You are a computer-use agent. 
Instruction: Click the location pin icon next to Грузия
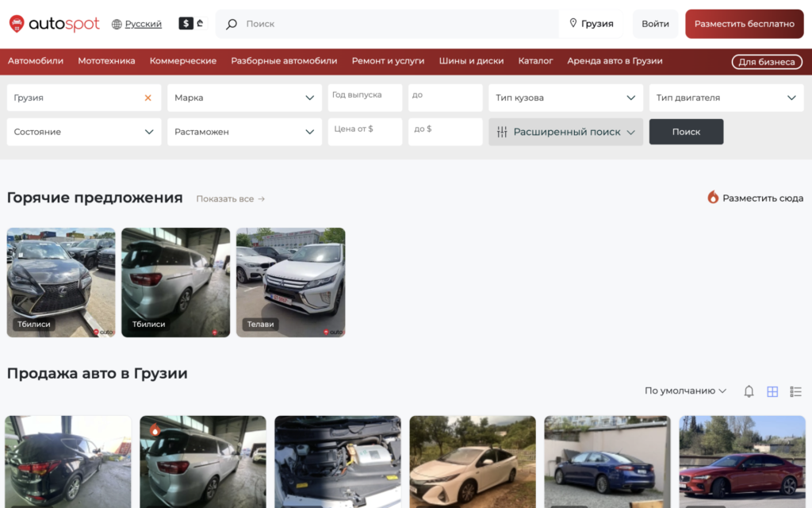pyautogui.click(x=573, y=23)
